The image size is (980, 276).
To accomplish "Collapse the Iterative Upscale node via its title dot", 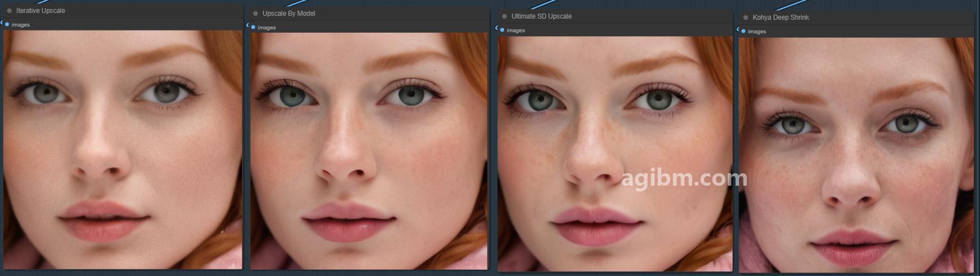I will coord(10,11).
